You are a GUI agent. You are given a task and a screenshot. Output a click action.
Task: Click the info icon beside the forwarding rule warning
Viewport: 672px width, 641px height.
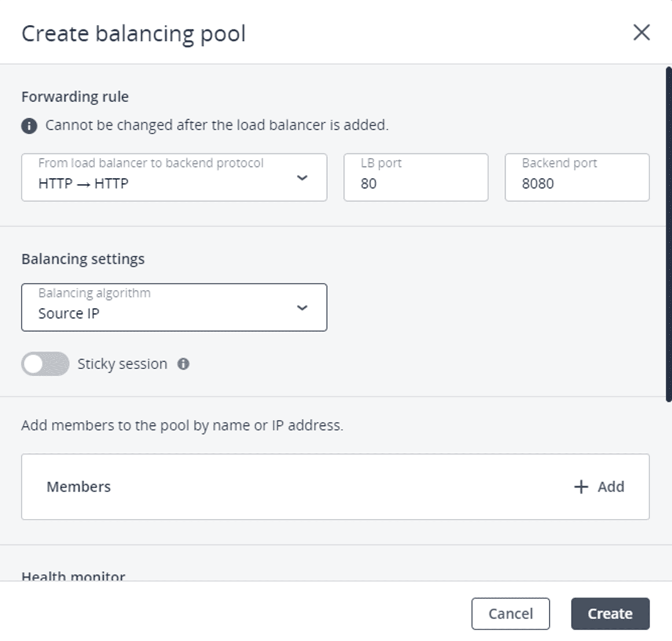click(x=29, y=126)
